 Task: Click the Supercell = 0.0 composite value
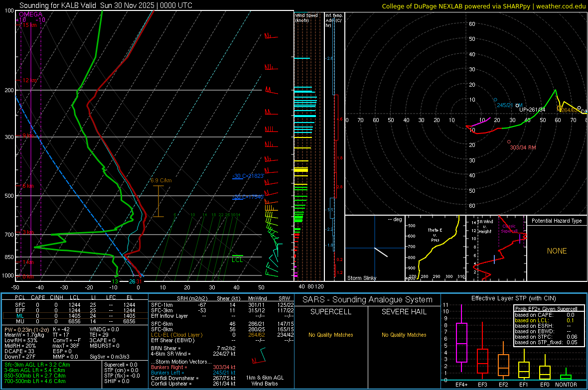point(121,365)
